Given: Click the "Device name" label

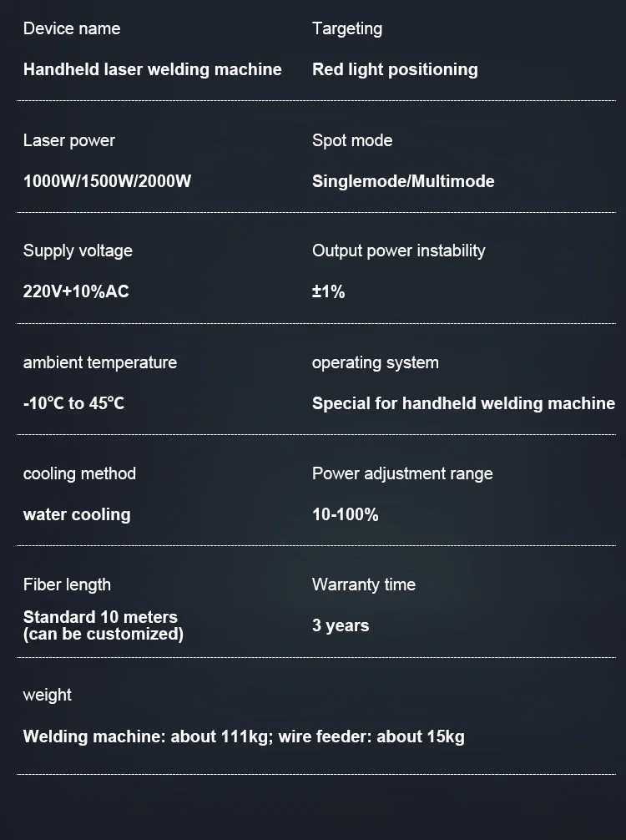Looking at the screenshot, I should point(72,28).
